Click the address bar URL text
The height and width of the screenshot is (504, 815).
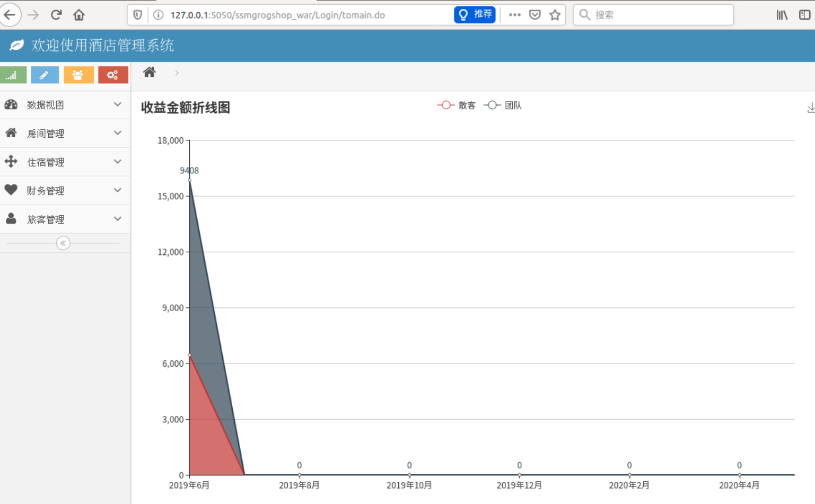[278, 15]
